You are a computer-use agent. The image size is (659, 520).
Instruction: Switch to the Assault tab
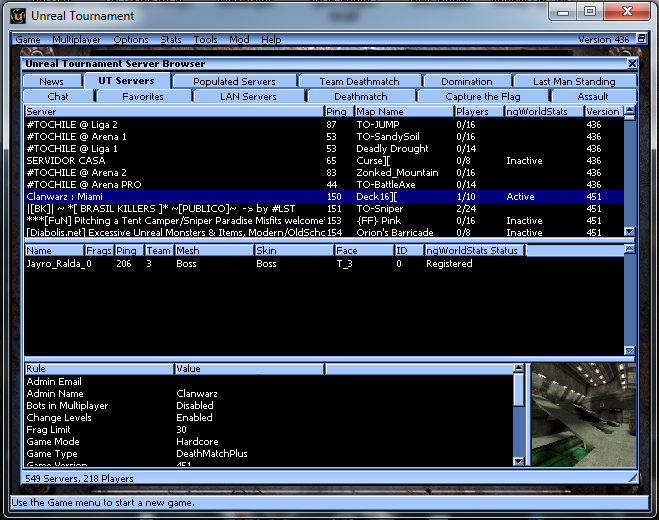(x=593, y=96)
